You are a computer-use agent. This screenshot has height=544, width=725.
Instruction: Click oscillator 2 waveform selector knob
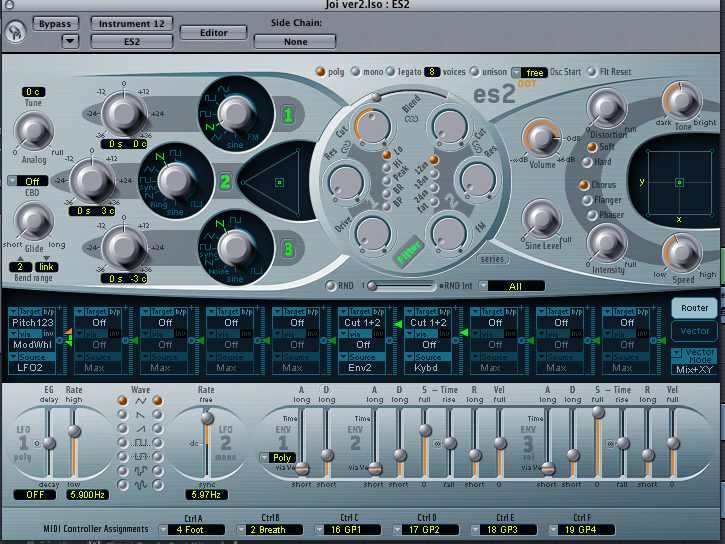click(x=175, y=181)
